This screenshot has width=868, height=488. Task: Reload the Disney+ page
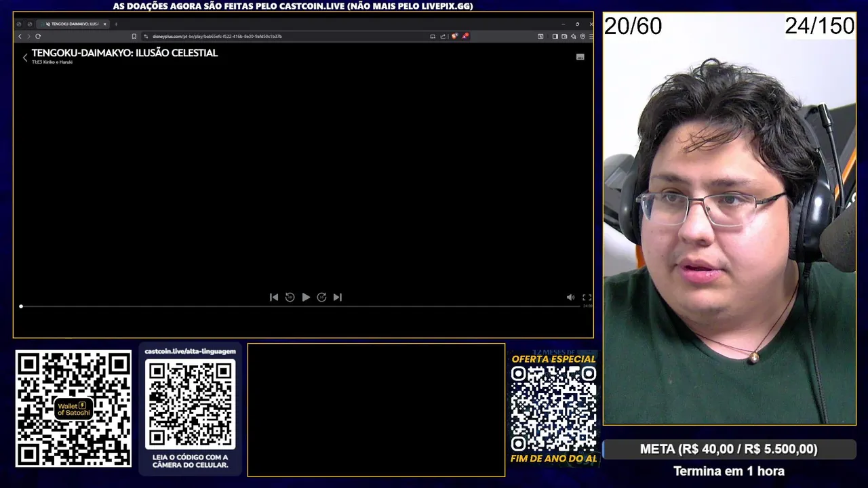(38, 37)
